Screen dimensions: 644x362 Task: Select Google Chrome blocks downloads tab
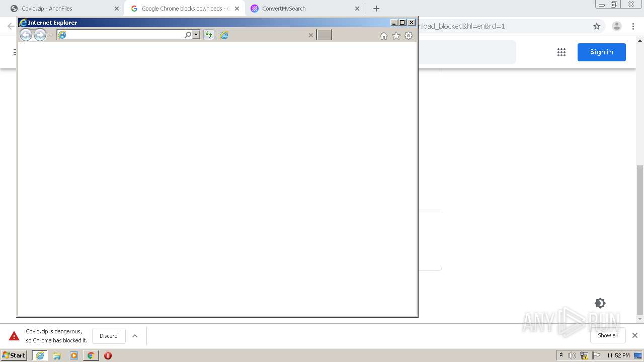184,9
